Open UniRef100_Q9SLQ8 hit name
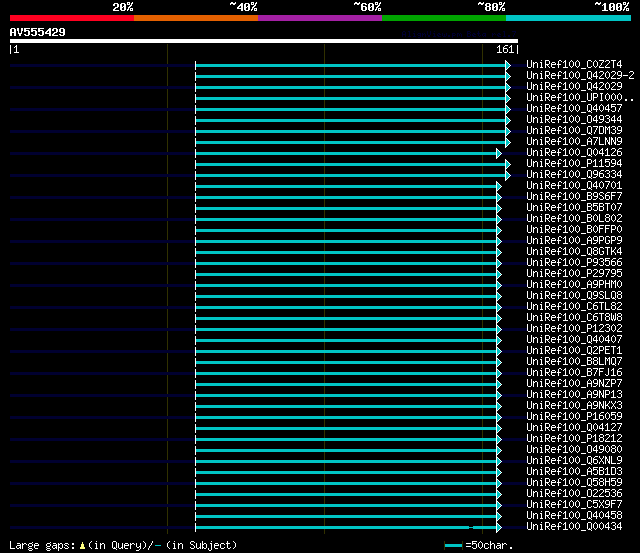 pyautogui.click(x=574, y=296)
